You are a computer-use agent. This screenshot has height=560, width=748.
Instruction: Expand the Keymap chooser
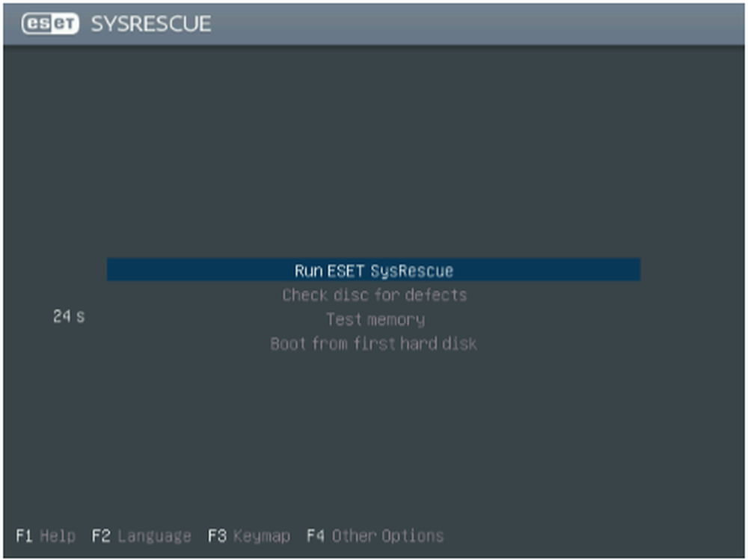point(248,535)
